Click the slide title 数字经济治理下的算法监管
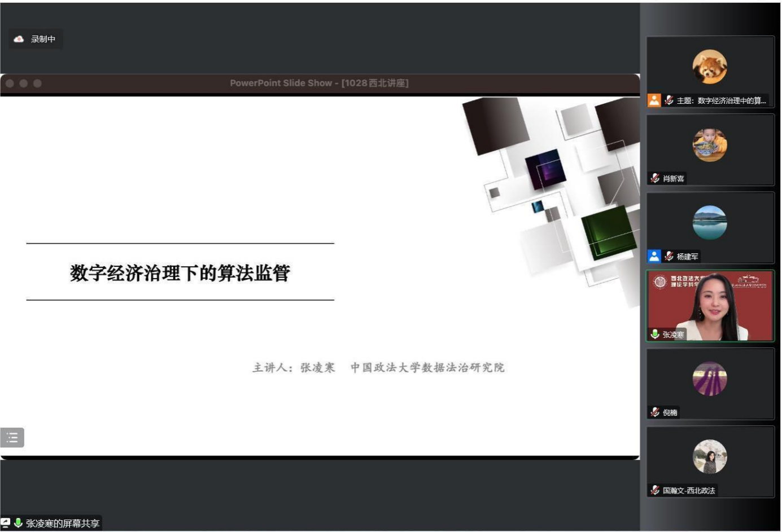This screenshot has height=532, width=782. point(180,272)
